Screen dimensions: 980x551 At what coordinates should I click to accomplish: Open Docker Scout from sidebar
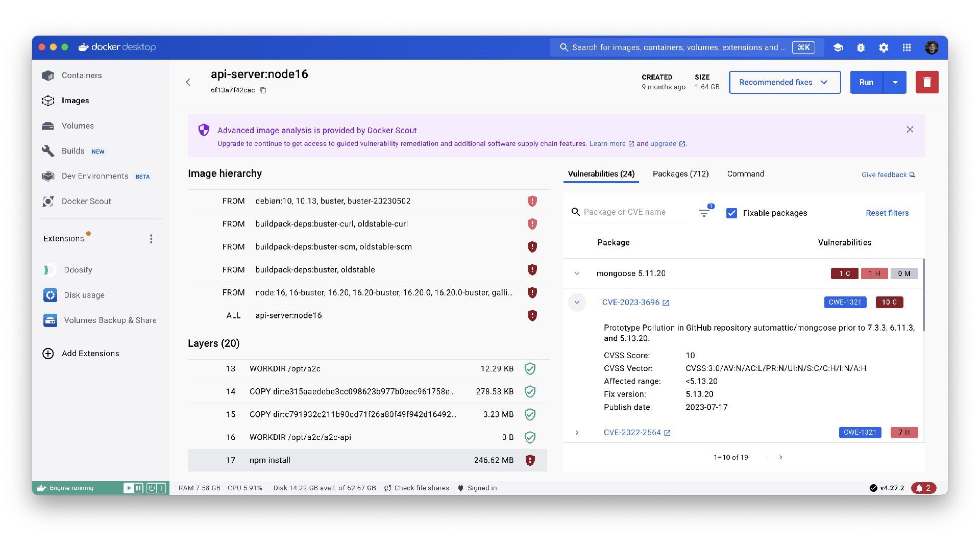point(86,202)
